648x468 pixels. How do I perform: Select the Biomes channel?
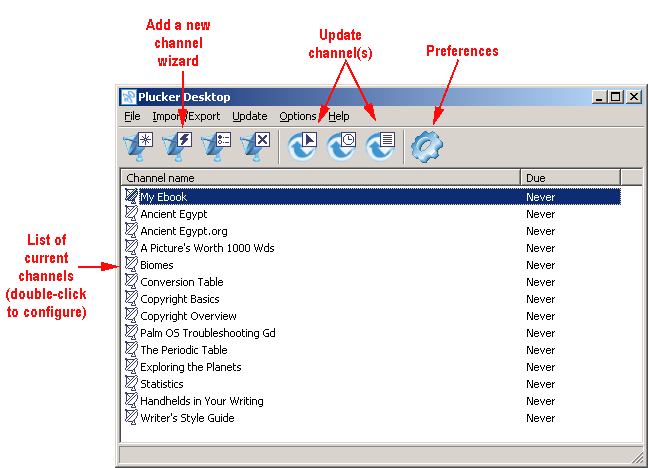click(157, 265)
